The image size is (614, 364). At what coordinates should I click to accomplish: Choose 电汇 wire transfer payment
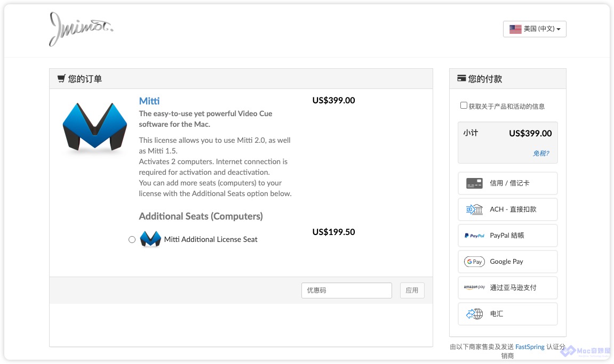(x=507, y=314)
